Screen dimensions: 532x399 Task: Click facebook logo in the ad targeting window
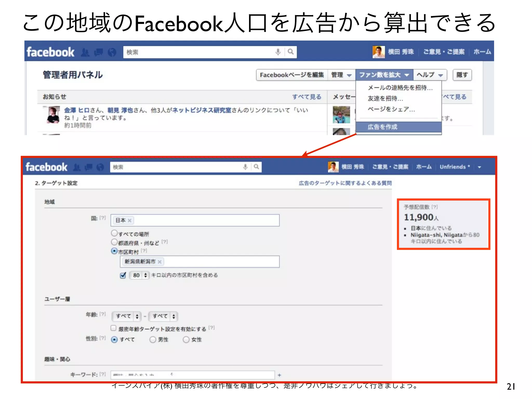pos(46,167)
